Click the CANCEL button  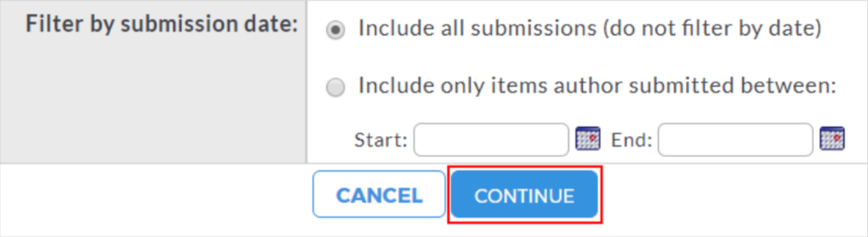(379, 195)
